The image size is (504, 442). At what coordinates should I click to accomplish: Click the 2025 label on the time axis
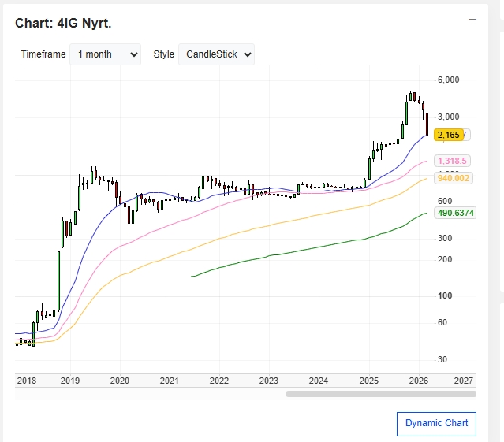click(368, 381)
